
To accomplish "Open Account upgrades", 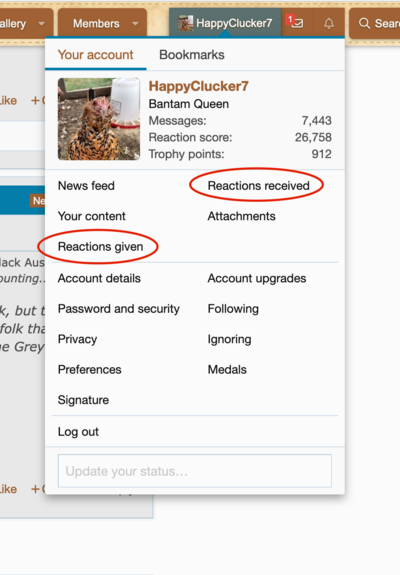I will (257, 279).
